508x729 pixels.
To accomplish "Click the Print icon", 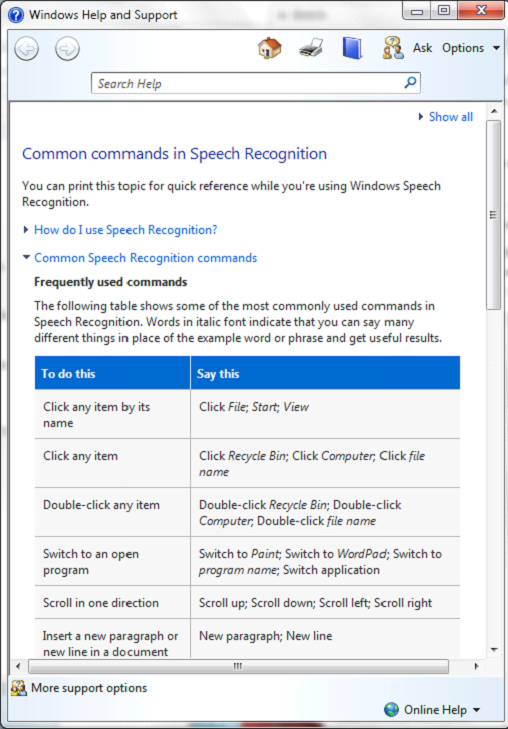I will click(x=311, y=48).
